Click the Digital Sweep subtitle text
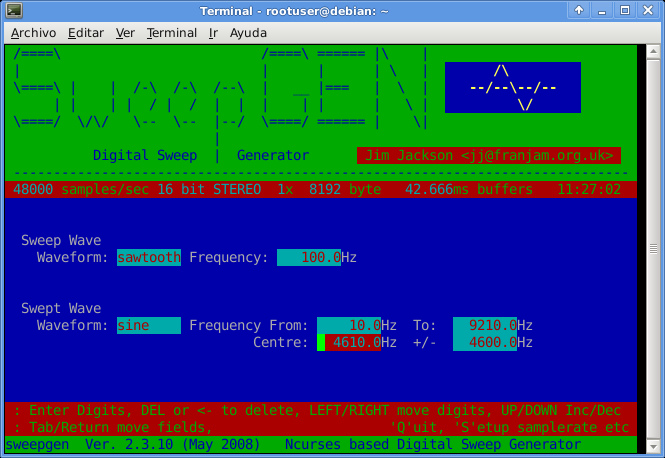The image size is (665, 458). (x=145, y=156)
